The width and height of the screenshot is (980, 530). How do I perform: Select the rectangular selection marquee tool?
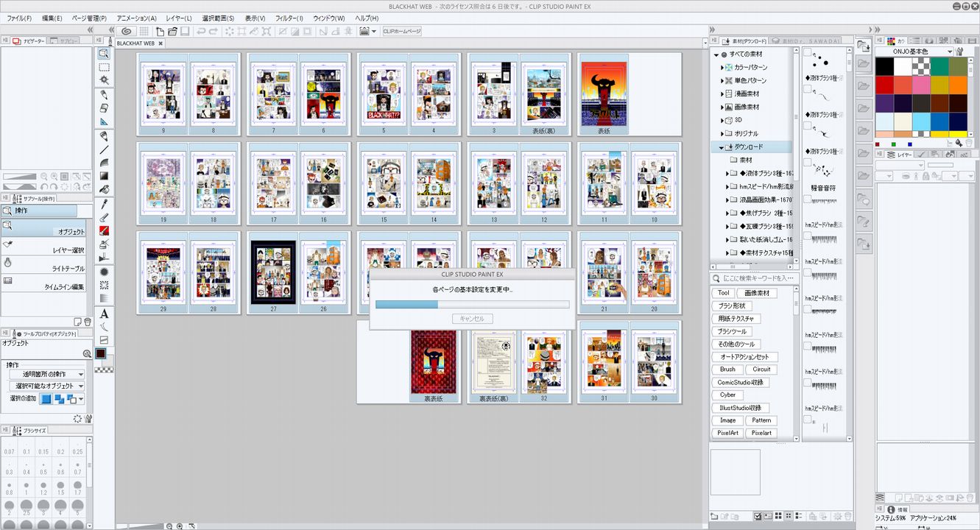(x=104, y=66)
